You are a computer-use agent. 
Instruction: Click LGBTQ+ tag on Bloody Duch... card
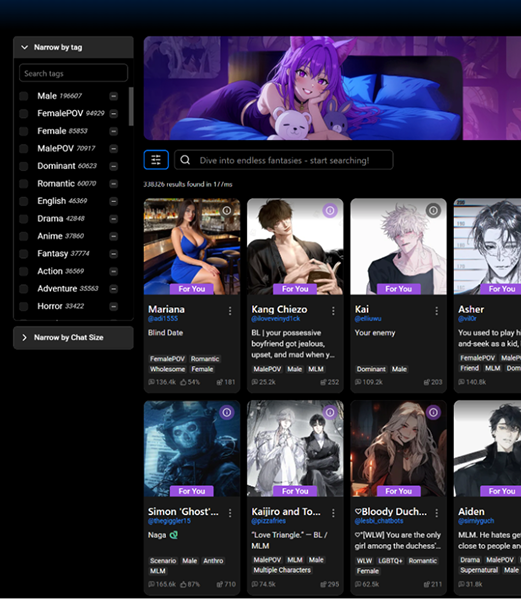pyautogui.click(x=390, y=561)
